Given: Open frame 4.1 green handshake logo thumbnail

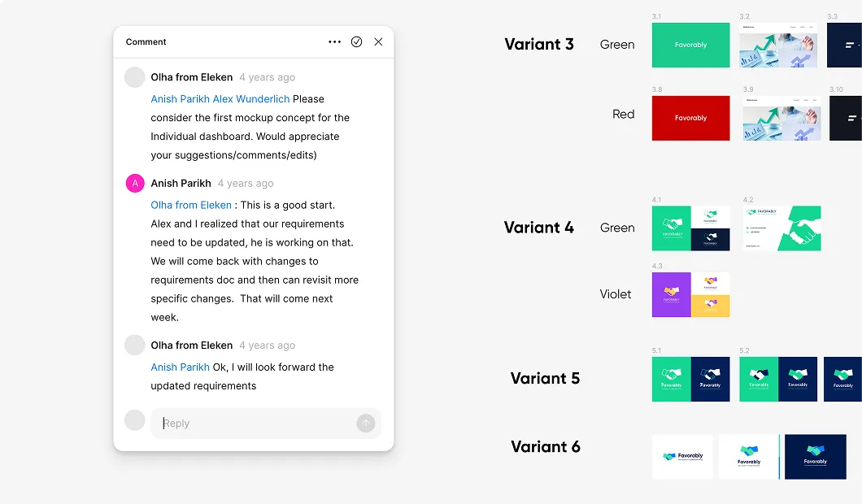Looking at the screenshot, I should point(690,228).
